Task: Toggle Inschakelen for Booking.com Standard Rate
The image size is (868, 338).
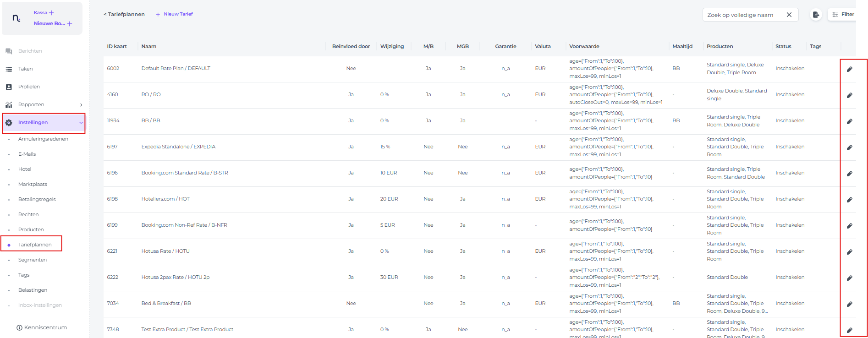Action: (790, 173)
